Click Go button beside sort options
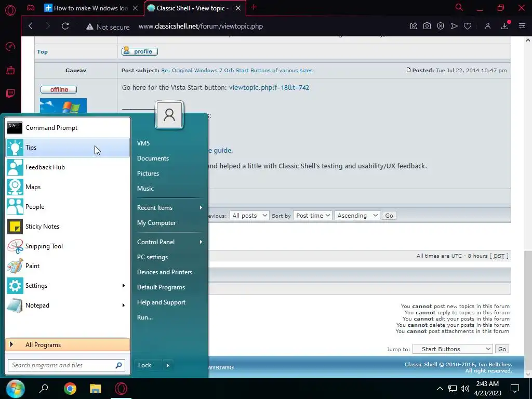Viewport: 532px width, 399px height. 389,216
